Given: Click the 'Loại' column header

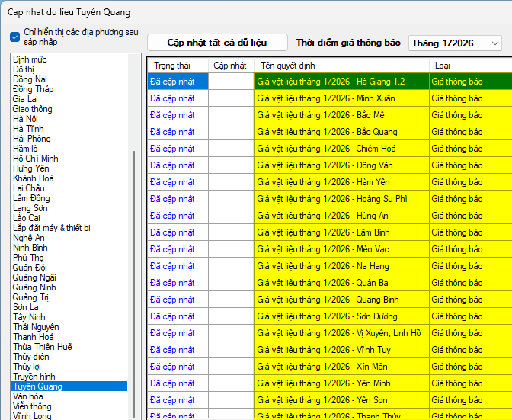Looking at the screenshot, I should point(442,66).
